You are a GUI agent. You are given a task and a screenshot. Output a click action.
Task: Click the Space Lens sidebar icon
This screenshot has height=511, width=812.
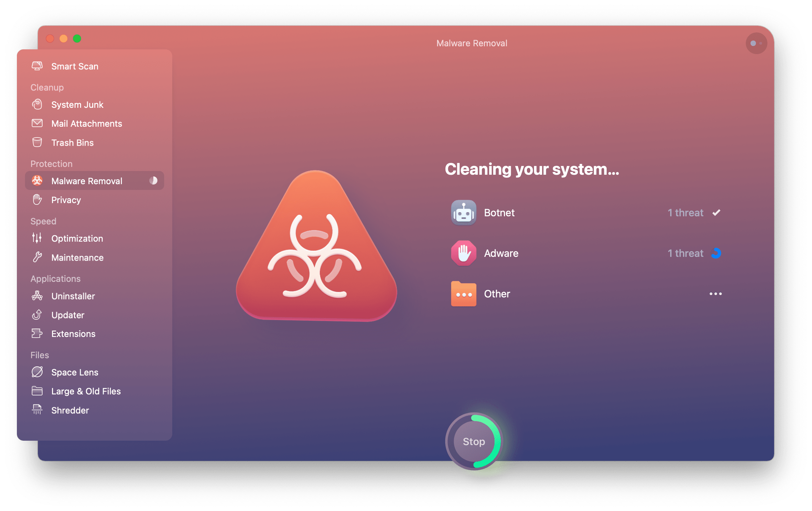pyautogui.click(x=36, y=372)
